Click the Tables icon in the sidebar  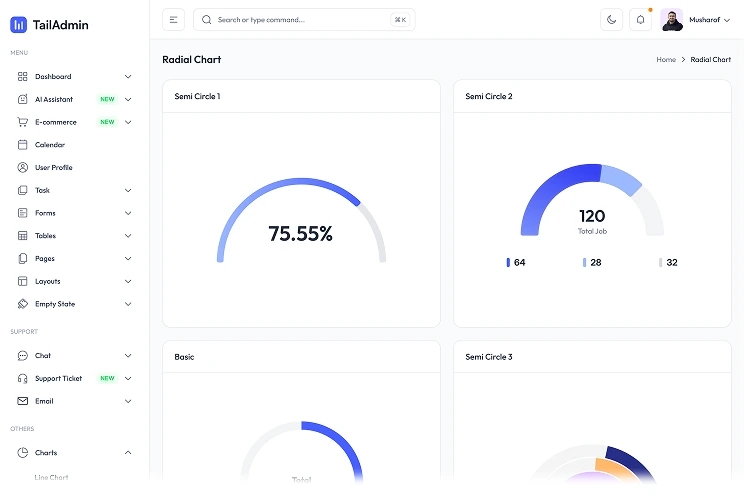[x=22, y=235]
